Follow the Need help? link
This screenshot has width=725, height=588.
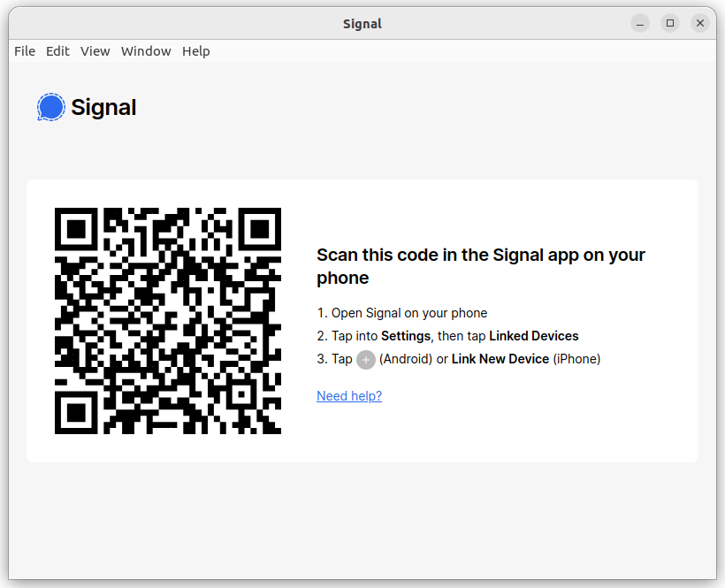tap(349, 396)
